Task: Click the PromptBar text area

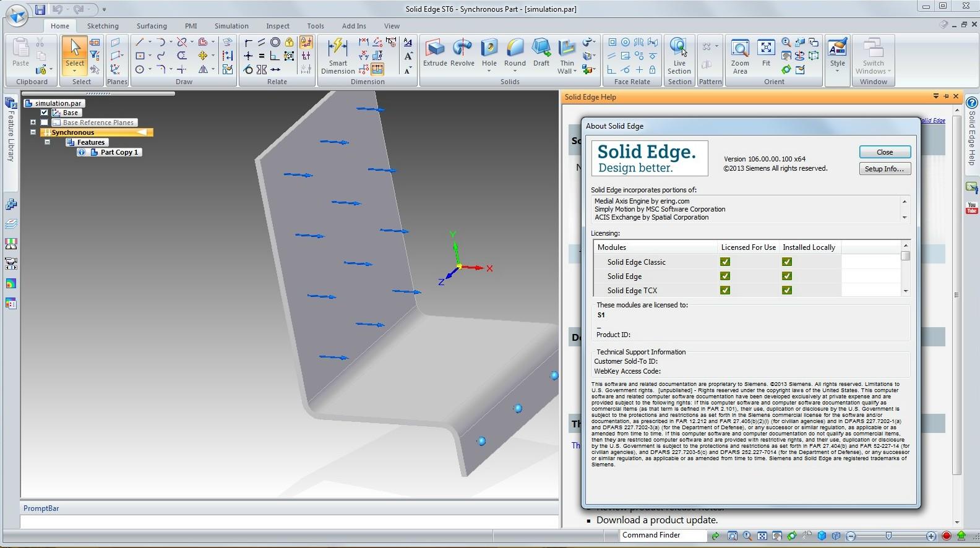Action: 289,521
